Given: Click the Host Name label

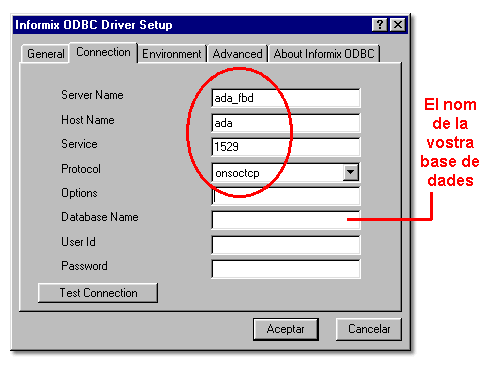Looking at the screenshot, I should (88, 120).
